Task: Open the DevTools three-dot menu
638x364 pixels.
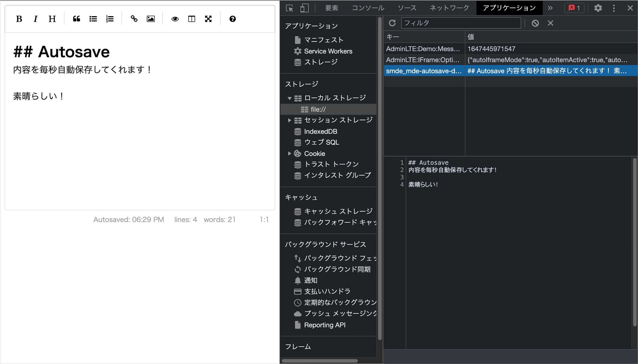Action: [614, 8]
